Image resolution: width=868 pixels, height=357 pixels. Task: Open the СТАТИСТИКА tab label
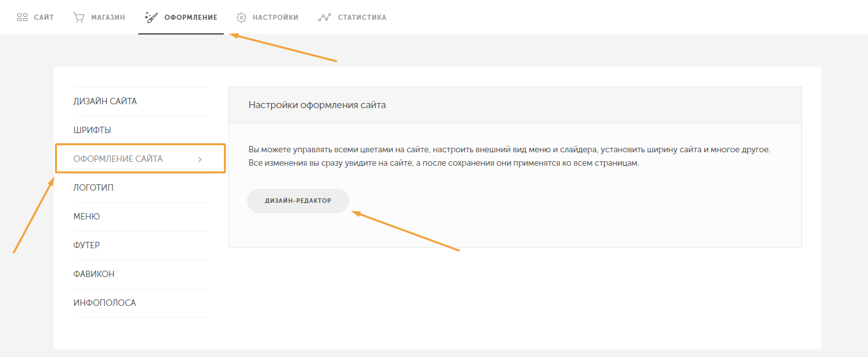coord(362,17)
